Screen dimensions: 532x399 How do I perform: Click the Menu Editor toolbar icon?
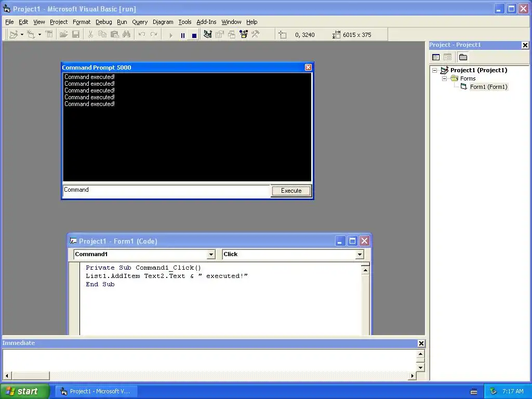[49, 34]
